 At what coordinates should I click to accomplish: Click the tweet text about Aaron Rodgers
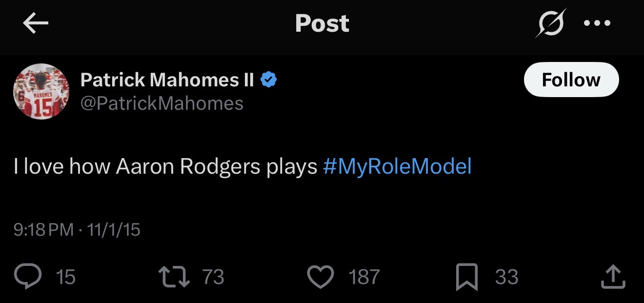166,167
